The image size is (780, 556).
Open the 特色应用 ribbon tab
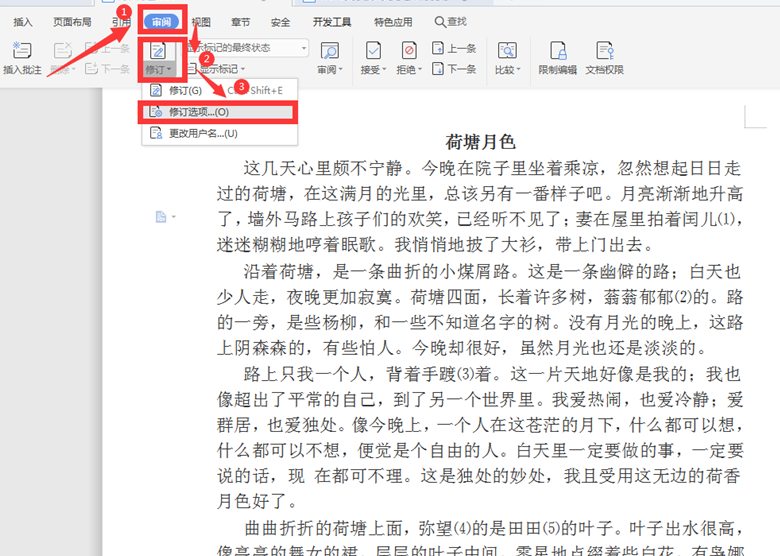point(393,22)
